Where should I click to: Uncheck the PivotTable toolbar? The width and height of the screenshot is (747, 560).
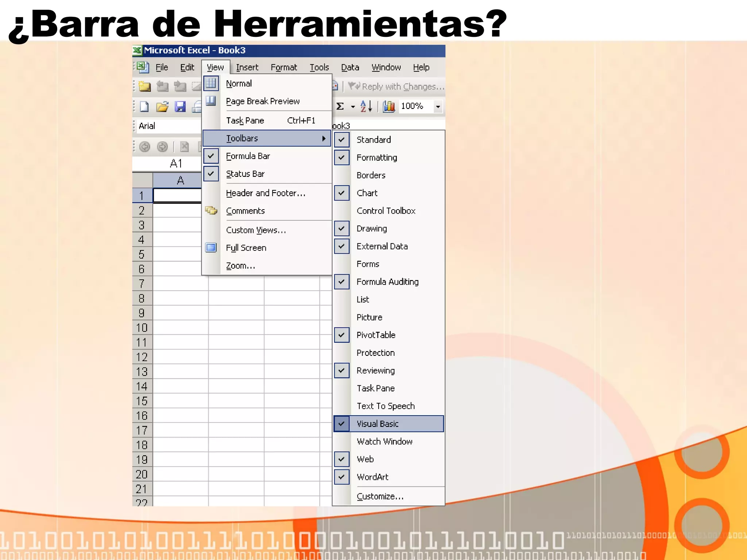[342, 335]
